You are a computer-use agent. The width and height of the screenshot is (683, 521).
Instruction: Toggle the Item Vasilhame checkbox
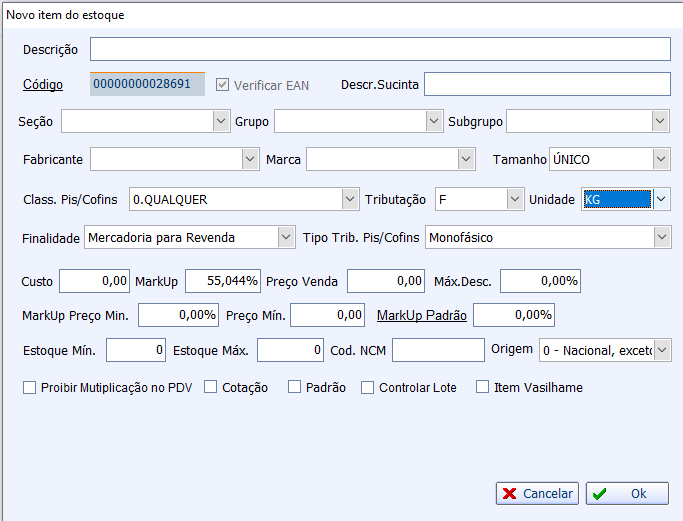click(483, 387)
